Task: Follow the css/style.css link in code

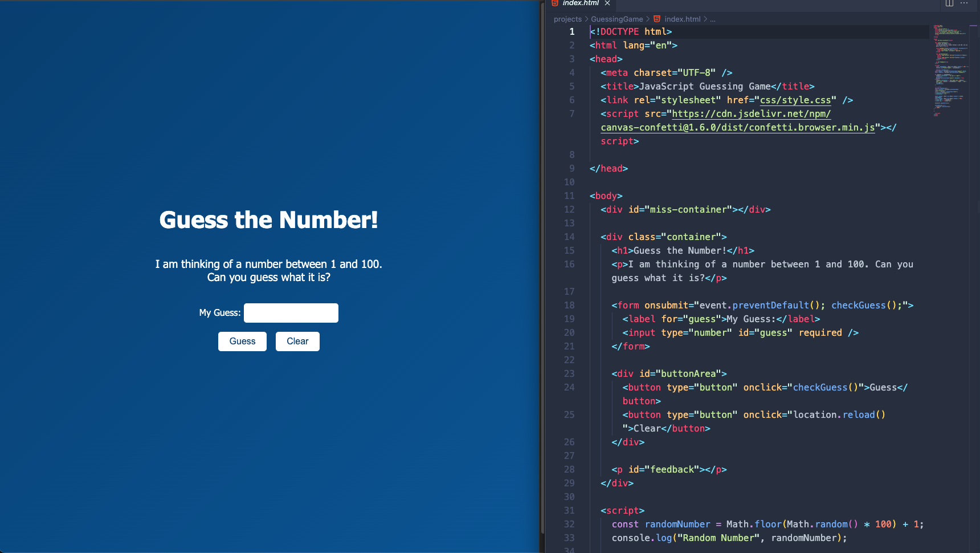Action: (x=795, y=100)
